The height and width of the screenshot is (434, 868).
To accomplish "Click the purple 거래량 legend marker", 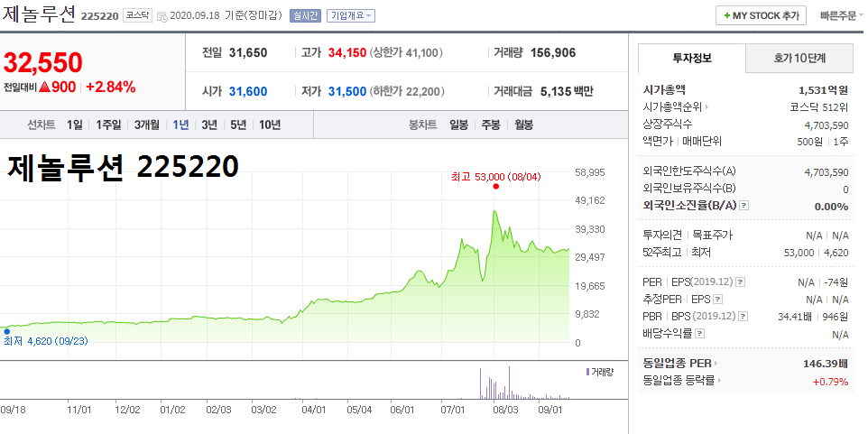I will [x=587, y=372].
